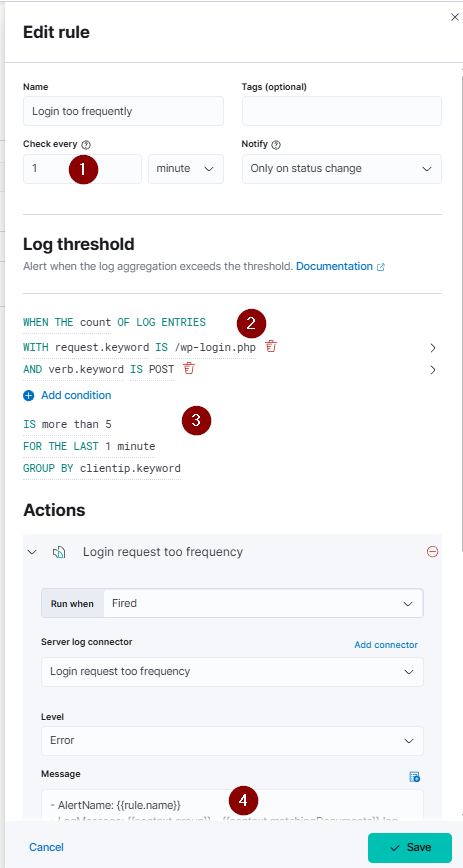Delete the request.keyword condition via trash icon
Screen dimensions: 463x868
[271, 347]
